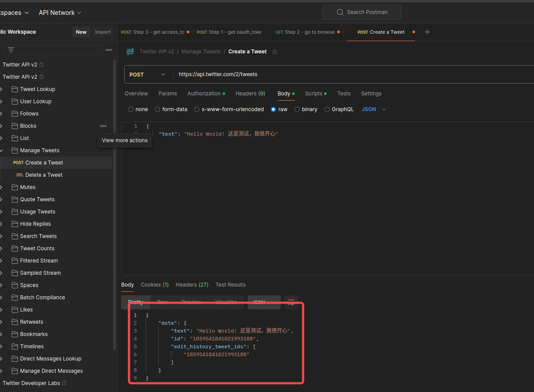Screen dimensions: 534x392
Task: Open the Workspaces dropdown in top bar
Action: (x=14, y=13)
